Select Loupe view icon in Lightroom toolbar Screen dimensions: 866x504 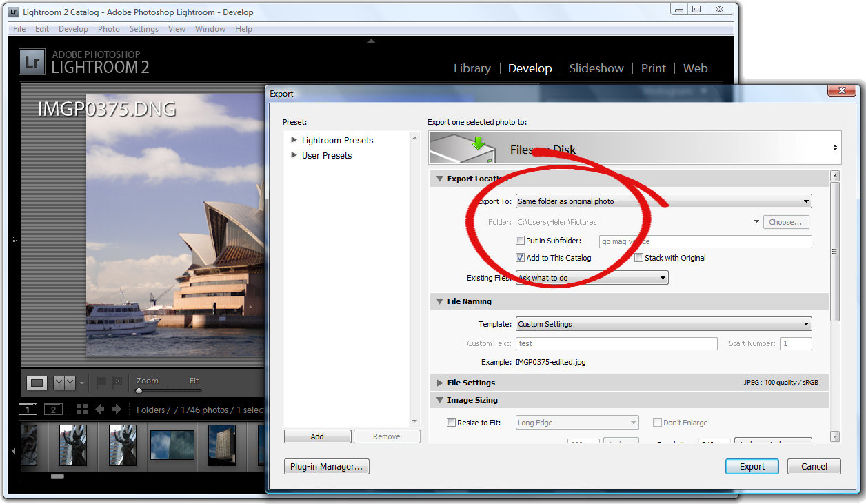37,383
